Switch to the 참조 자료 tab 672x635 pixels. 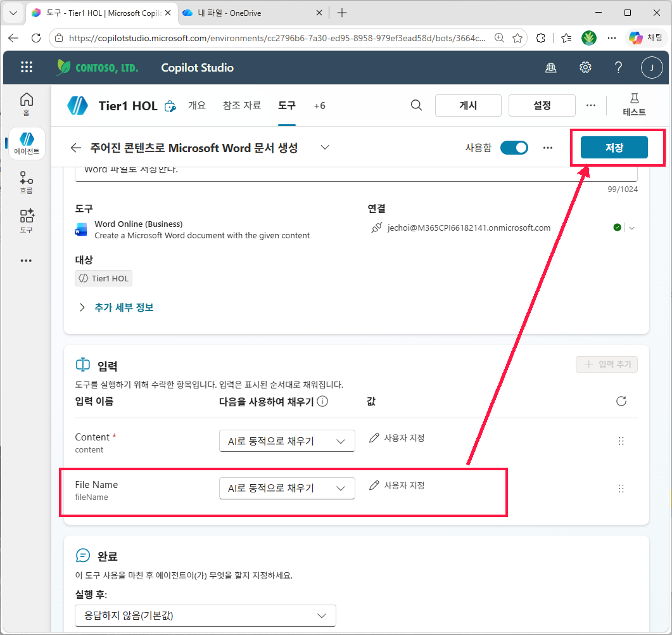click(x=242, y=105)
